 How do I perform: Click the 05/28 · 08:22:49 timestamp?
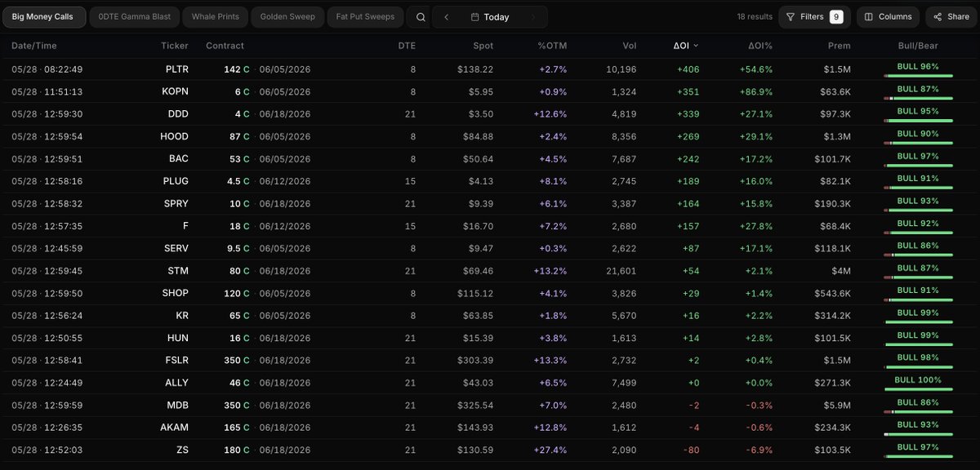click(47, 69)
